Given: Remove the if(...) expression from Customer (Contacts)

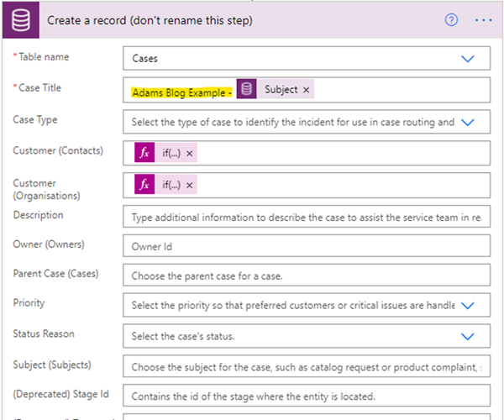Looking at the screenshot, I should [190, 153].
